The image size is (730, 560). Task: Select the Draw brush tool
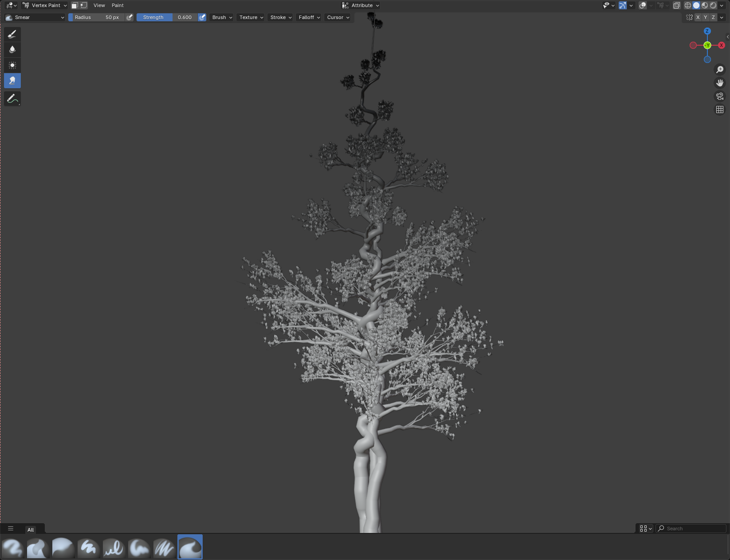pyautogui.click(x=12, y=34)
